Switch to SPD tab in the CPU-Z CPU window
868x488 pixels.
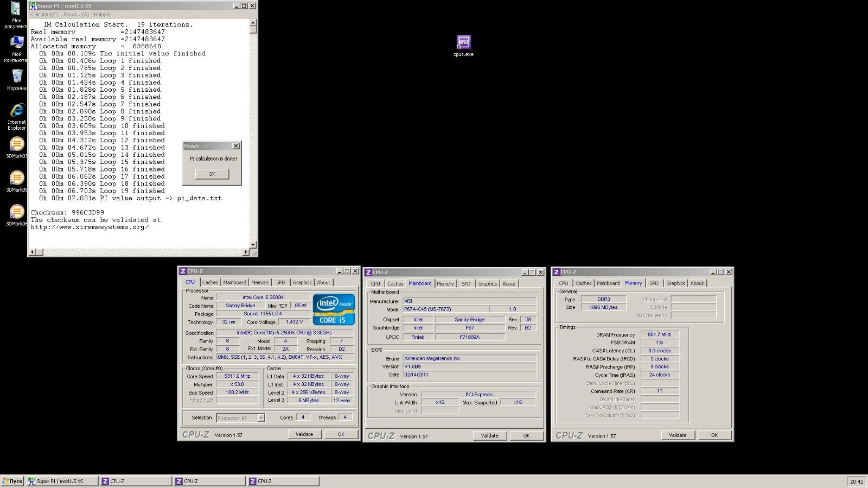pos(280,282)
